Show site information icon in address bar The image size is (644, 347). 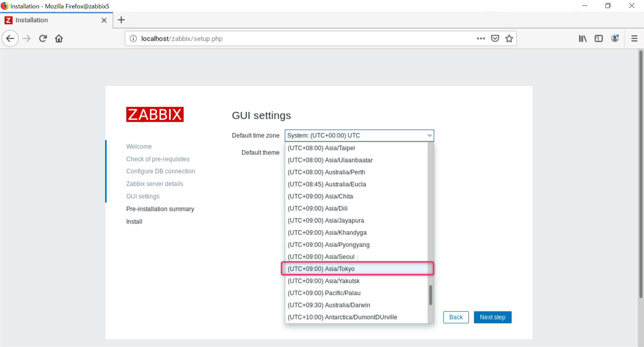133,39
